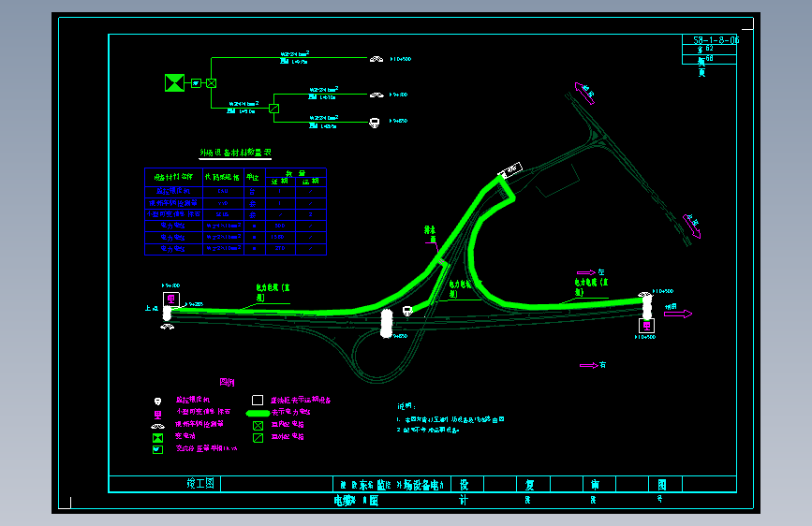Click the 竣工图 title block cell
The width and height of the screenshot is (812, 526).
click(200, 484)
